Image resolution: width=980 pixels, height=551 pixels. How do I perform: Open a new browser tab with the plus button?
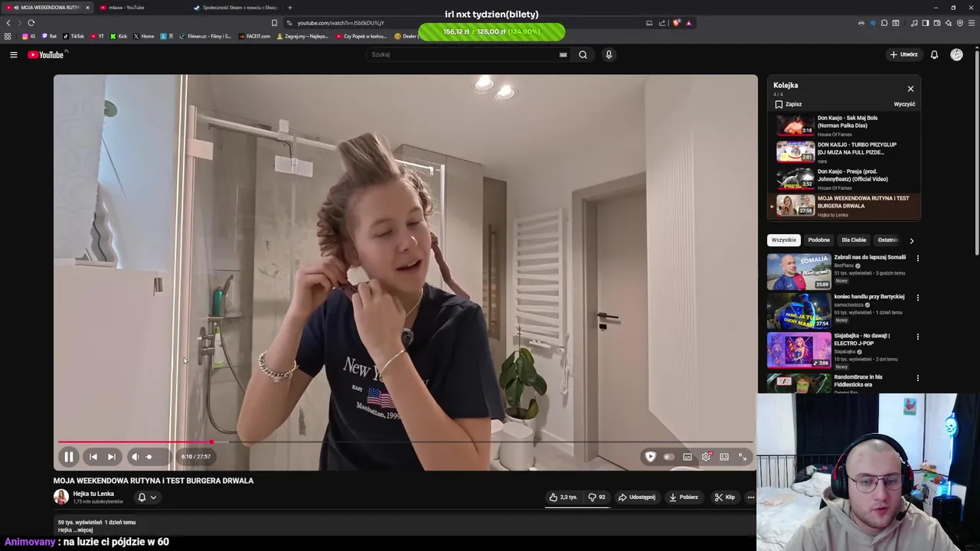[x=289, y=8]
